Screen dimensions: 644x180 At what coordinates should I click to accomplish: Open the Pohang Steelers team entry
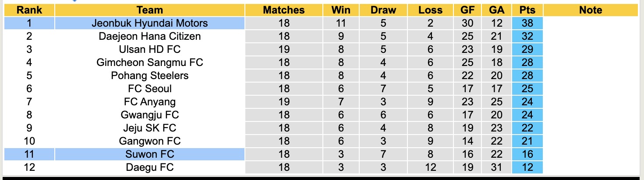click(x=150, y=76)
